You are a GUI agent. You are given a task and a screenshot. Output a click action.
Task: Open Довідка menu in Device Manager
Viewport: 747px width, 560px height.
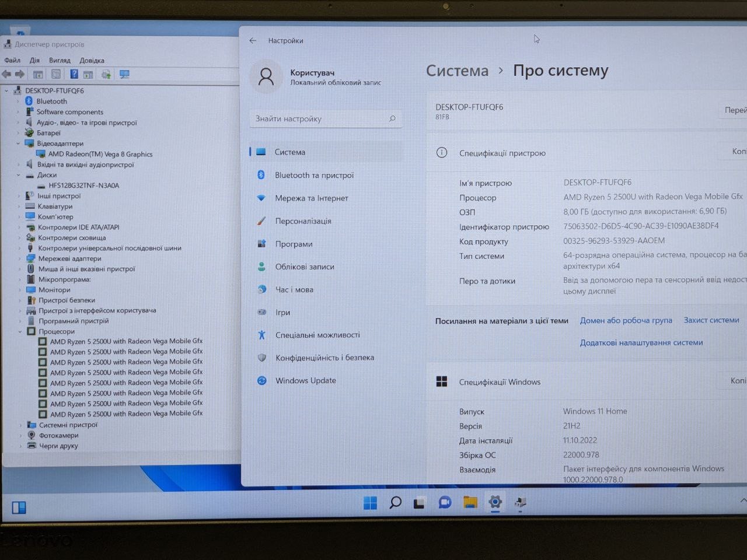pyautogui.click(x=92, y=60)
